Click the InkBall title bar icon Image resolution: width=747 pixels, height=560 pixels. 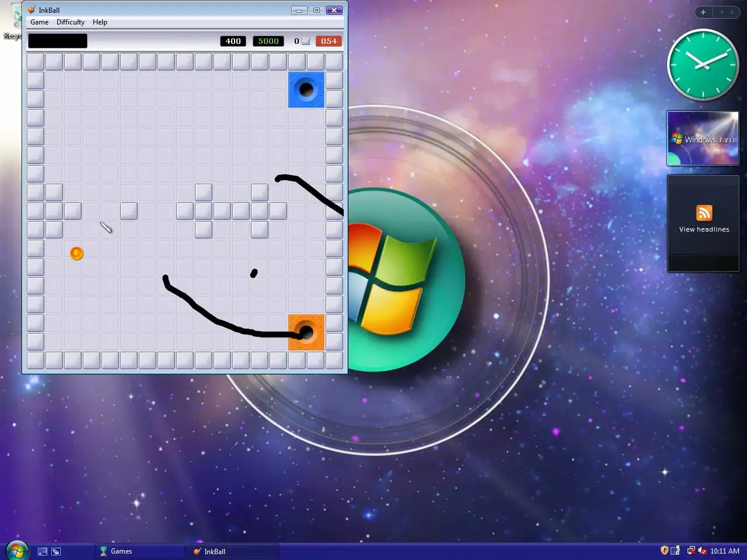coord(32,10)
